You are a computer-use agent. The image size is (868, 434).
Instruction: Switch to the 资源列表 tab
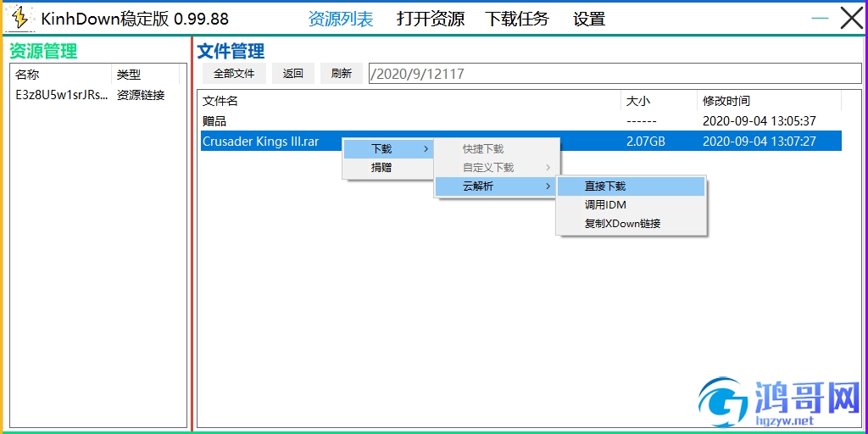(x=341, y=19)
